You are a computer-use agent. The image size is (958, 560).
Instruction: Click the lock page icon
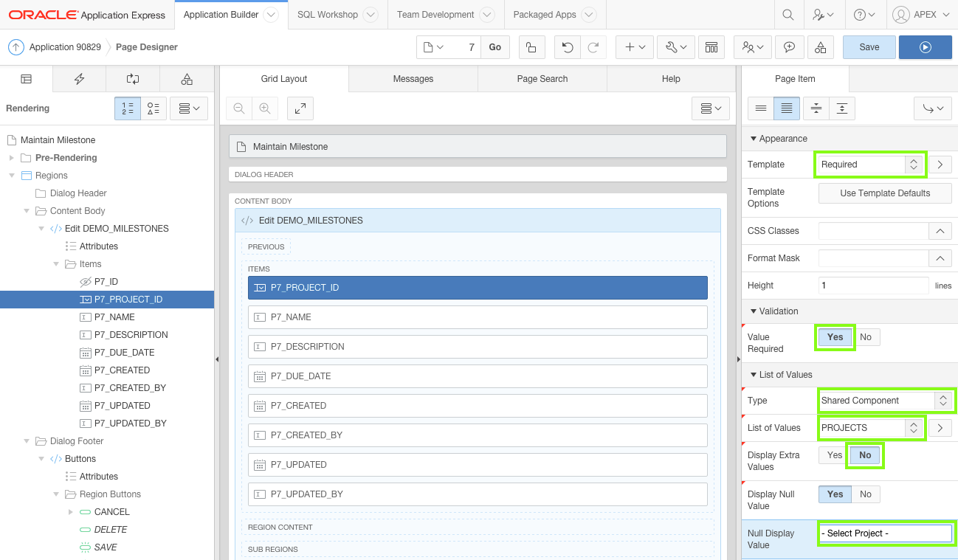pyautogui.click(x=531, y=47)
